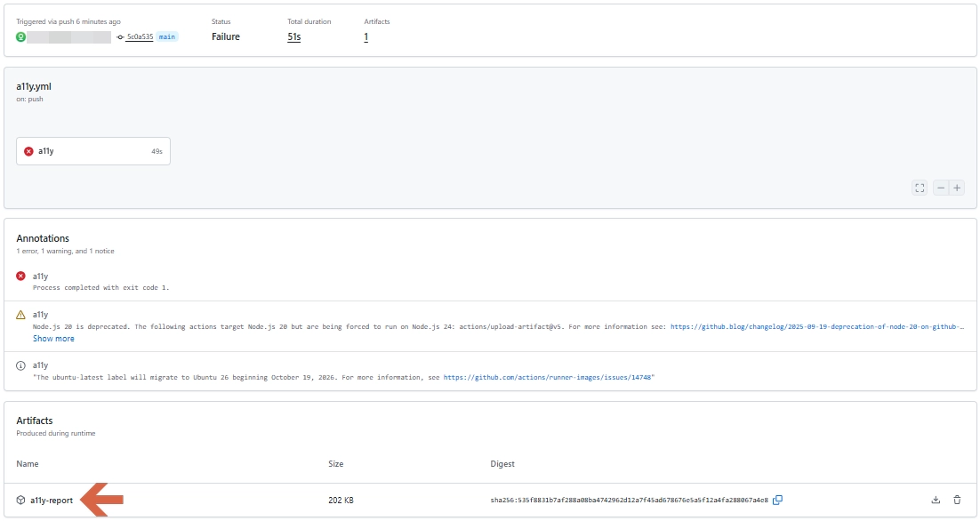Click the a11y.yml workflow file title
Screen dimensions: 980x521
pyautogui.click(x=34, y=87)
